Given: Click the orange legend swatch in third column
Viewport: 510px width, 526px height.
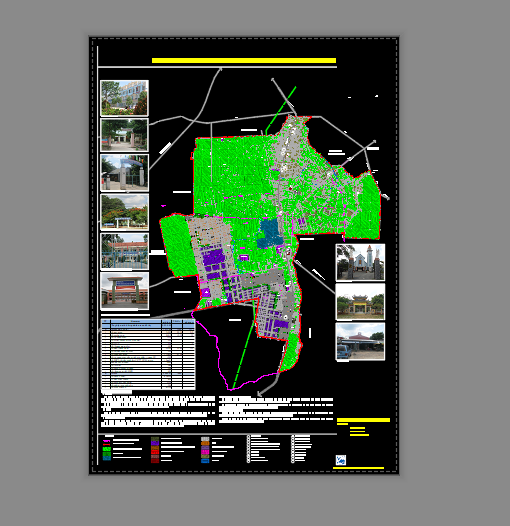Looking at the screenshot, I should pos(205,443).
